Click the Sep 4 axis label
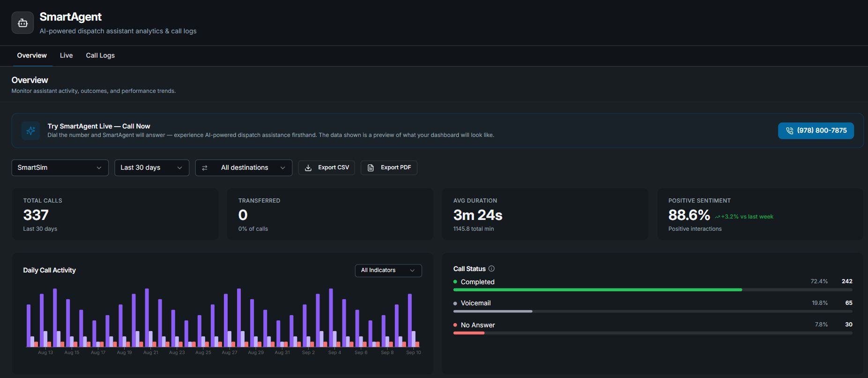Viewport: 868px width, 378px height. tap(334, 353)
